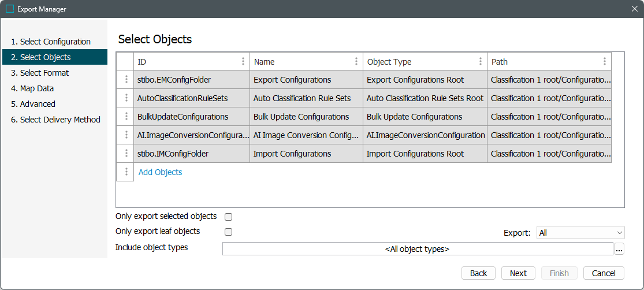Enable Only export selected objects checkbox
This screenshot has height=290, width=644.
point(228,217)
